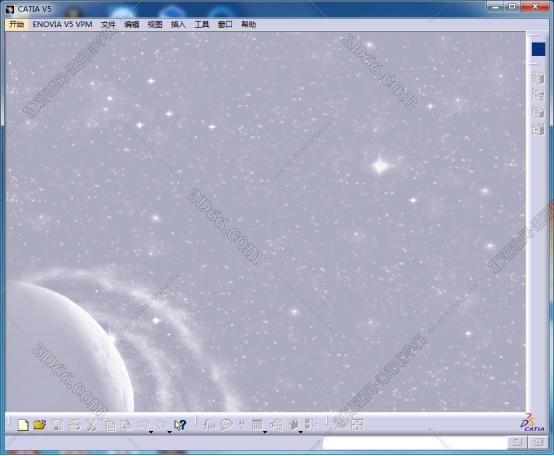This screenshot has width=554, height=456.
Task: Click the New document icon
Action: coord(23,425)
